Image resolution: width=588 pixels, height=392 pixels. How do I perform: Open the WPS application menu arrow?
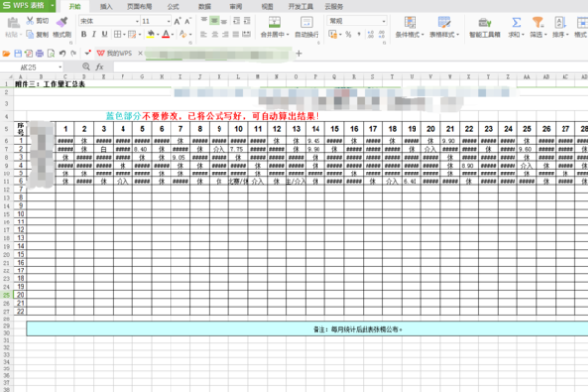(52, 6)
